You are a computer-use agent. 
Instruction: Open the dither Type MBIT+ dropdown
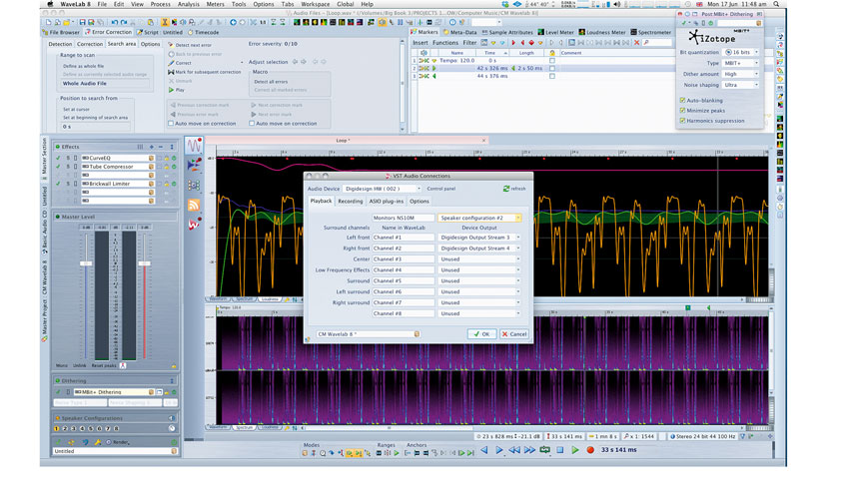741,63
